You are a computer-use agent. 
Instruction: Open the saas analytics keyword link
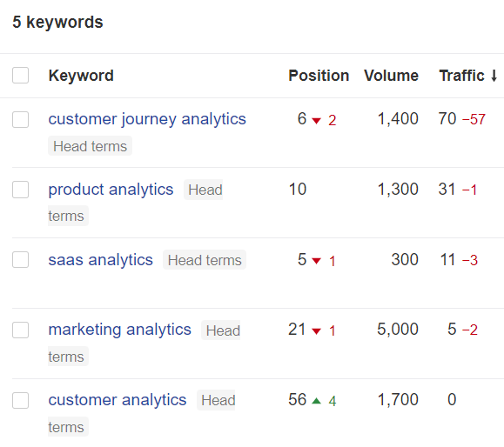tap(100, 259)
